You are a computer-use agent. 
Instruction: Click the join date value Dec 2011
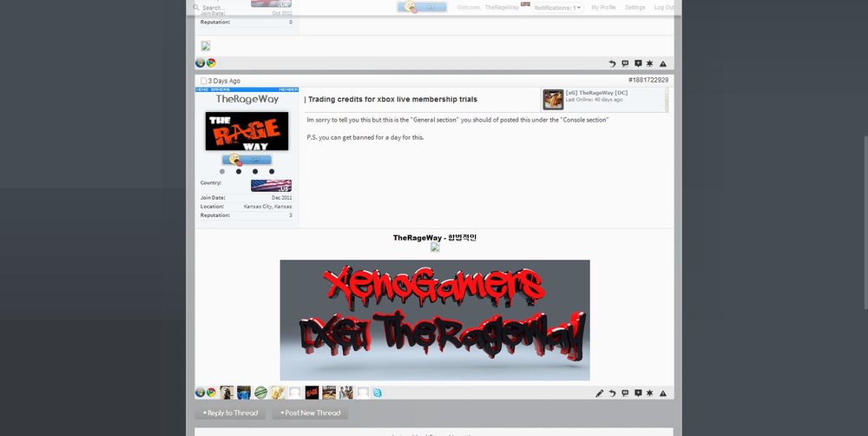tap(282, 198)
